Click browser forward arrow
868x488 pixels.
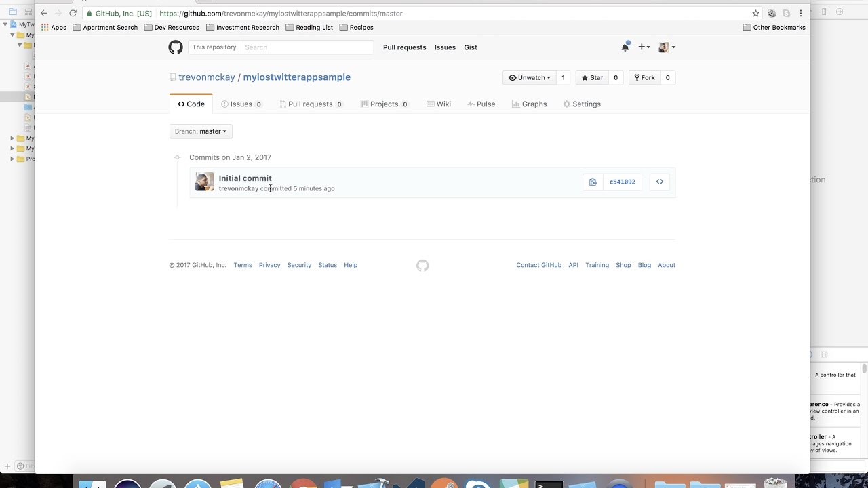58,13
